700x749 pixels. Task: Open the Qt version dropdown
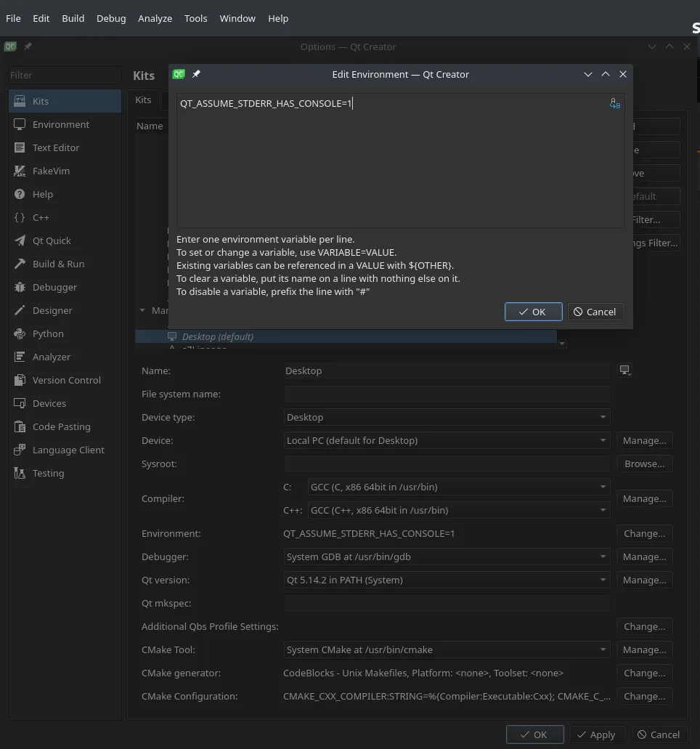pos(447,580)
